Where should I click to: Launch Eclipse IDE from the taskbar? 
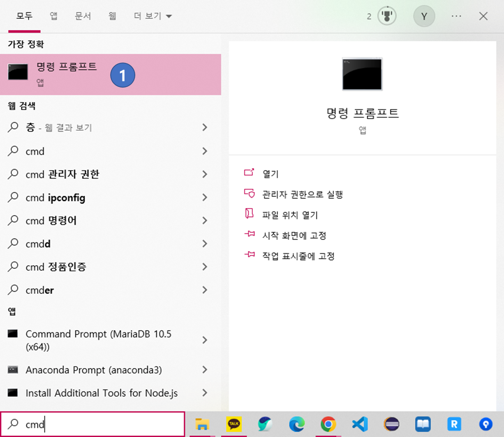pos(391,424)
